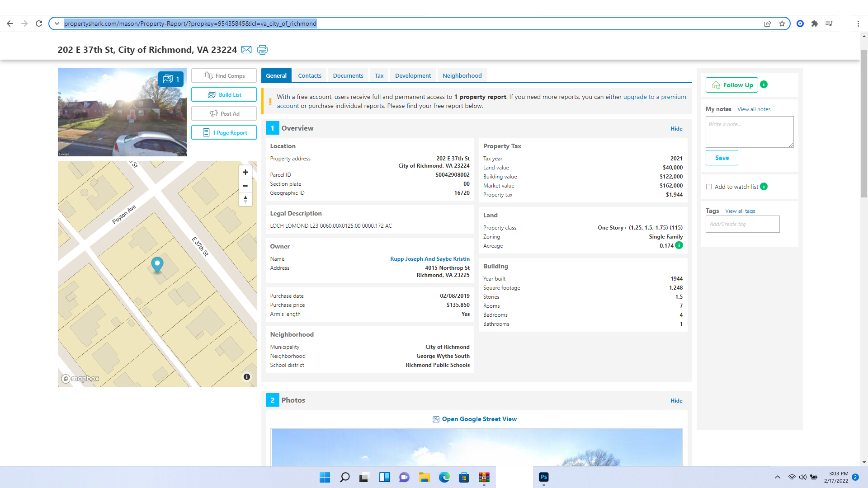
Task: Zoom out on the map
Action: (x=245, y=186)
